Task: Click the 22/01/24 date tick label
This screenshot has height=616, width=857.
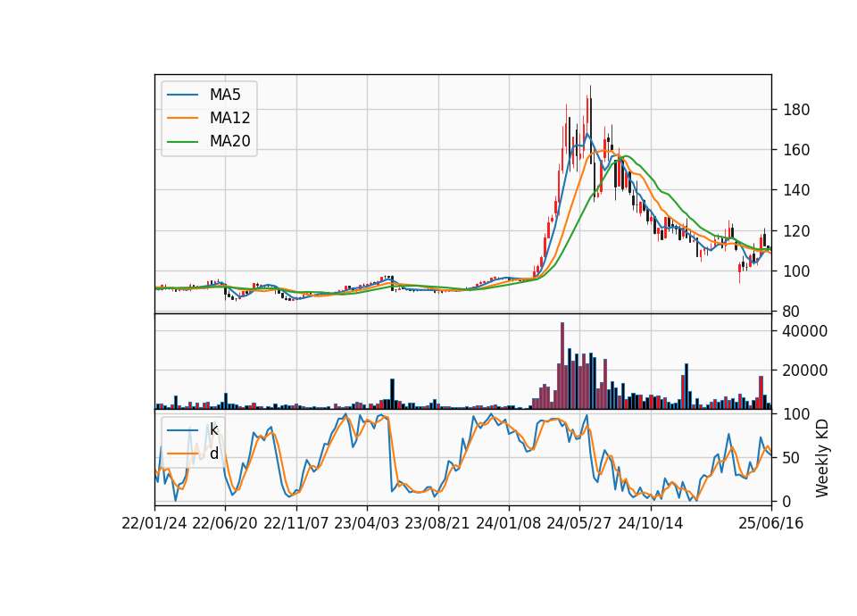Action: click(x=154, y=524)
